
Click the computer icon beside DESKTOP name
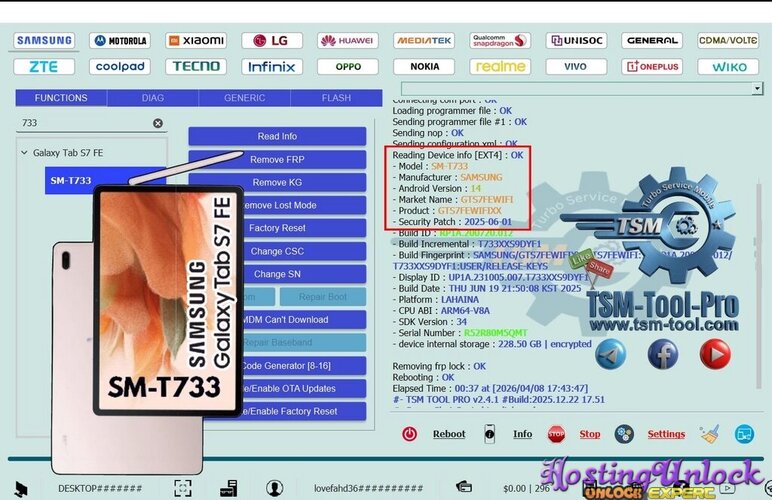(x=22, y=489)
